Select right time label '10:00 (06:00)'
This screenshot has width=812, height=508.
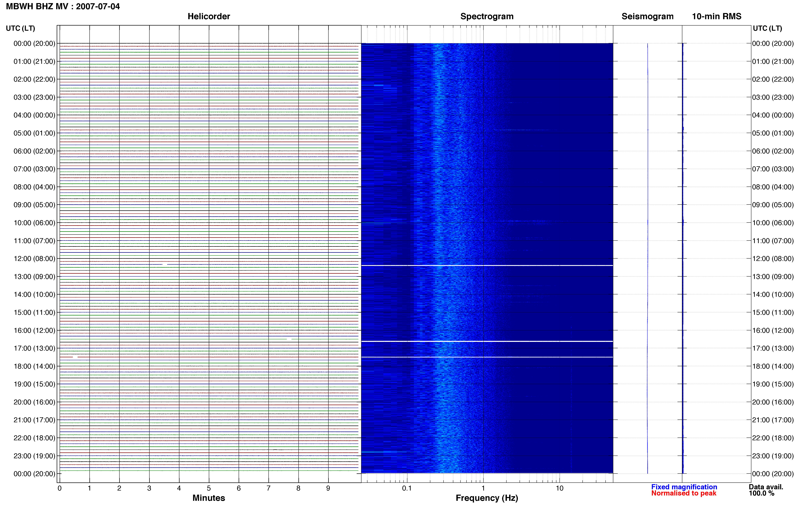pyautogui.click(x=773, y=223)
